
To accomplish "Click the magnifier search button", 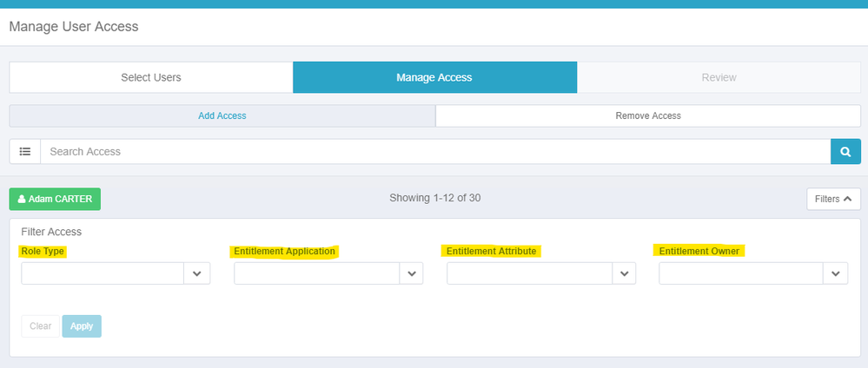I will 845,152.
